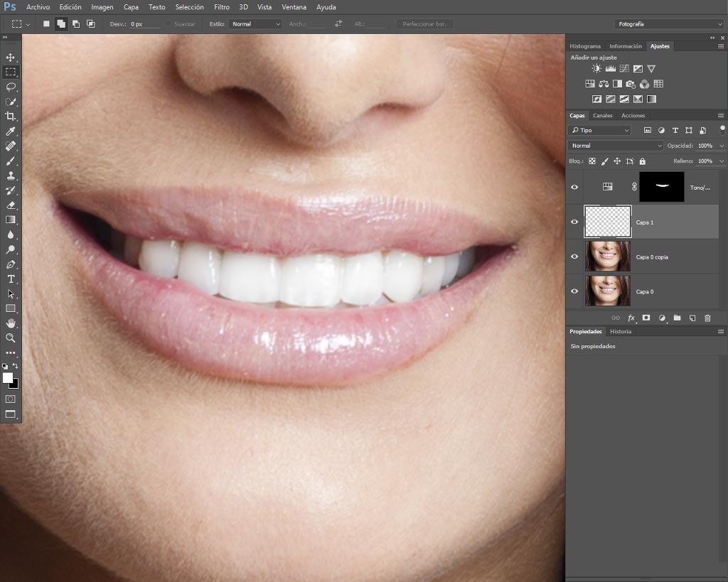Image resolution: width=728 pixels, height=582 pixels.
Task: Switch to the Historia tab
Action: [x=620, y=331]
